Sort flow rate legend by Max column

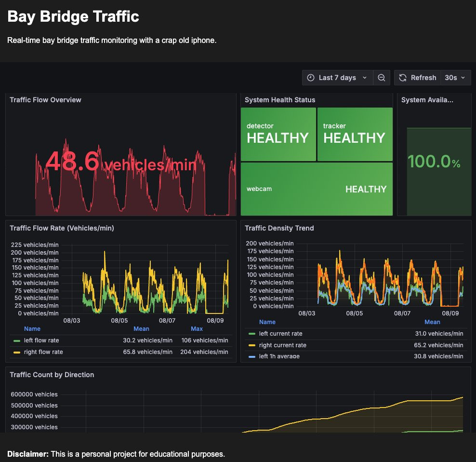click(197, 329)
